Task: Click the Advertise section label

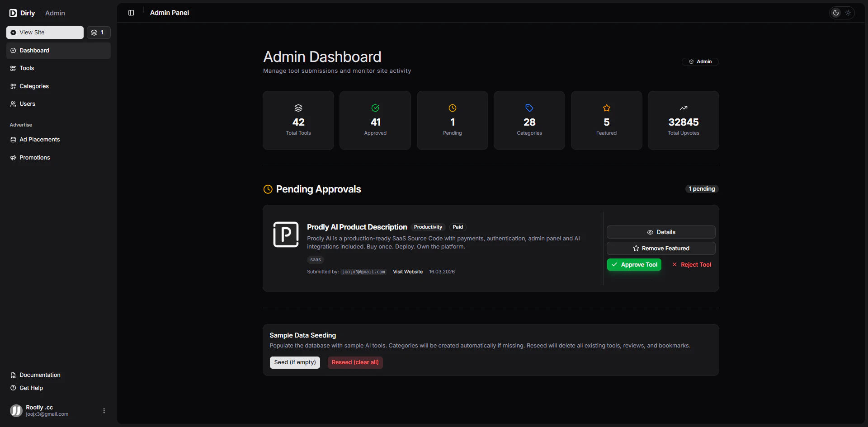Action: point(21,125)
